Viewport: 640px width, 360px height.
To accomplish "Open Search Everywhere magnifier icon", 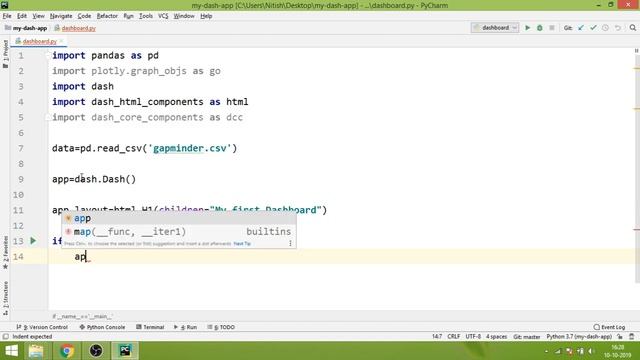I will coord(633,28).
